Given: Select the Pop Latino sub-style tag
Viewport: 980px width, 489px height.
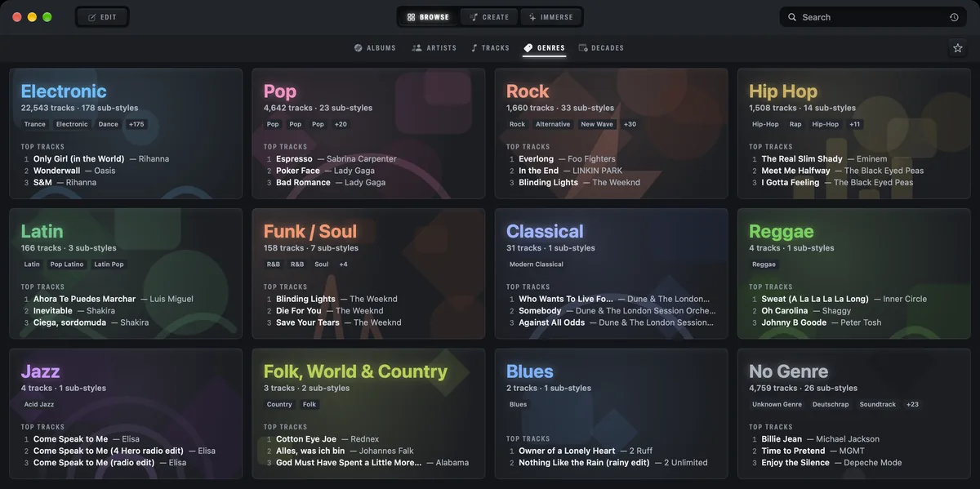Looking at the screenshot, I should coord(67,265).
